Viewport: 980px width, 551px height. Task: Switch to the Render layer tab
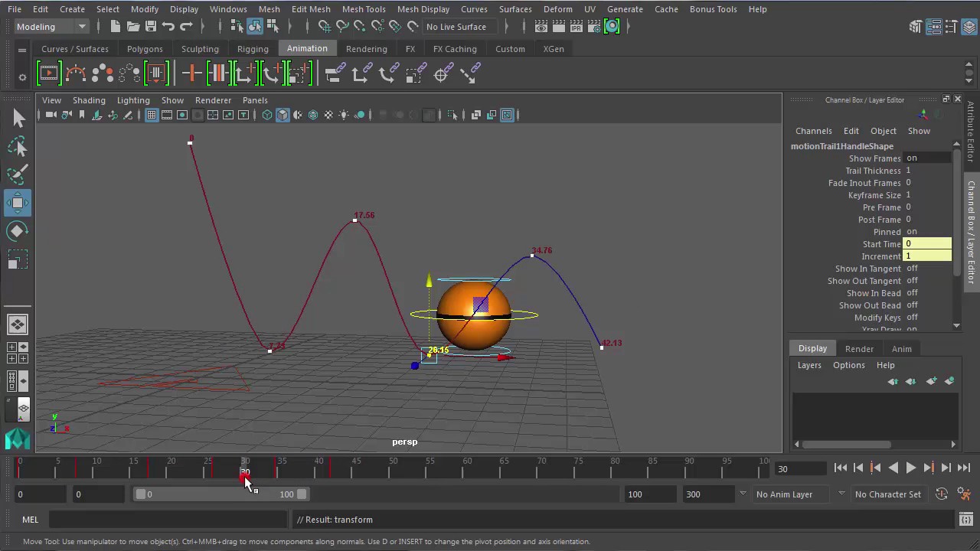859,348
